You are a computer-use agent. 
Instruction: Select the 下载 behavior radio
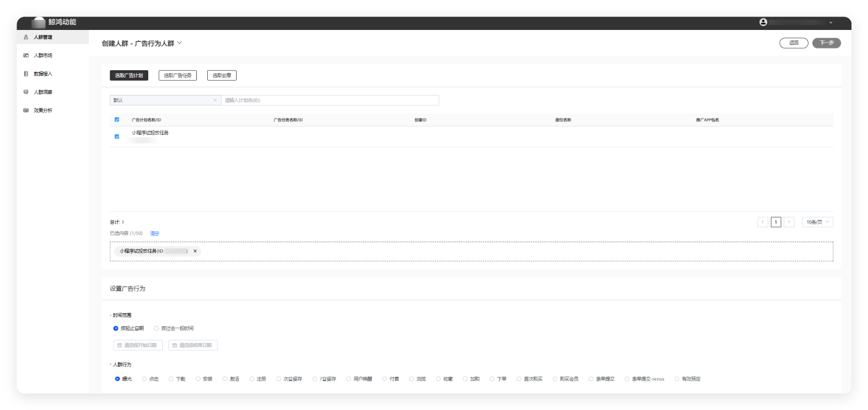177,379
